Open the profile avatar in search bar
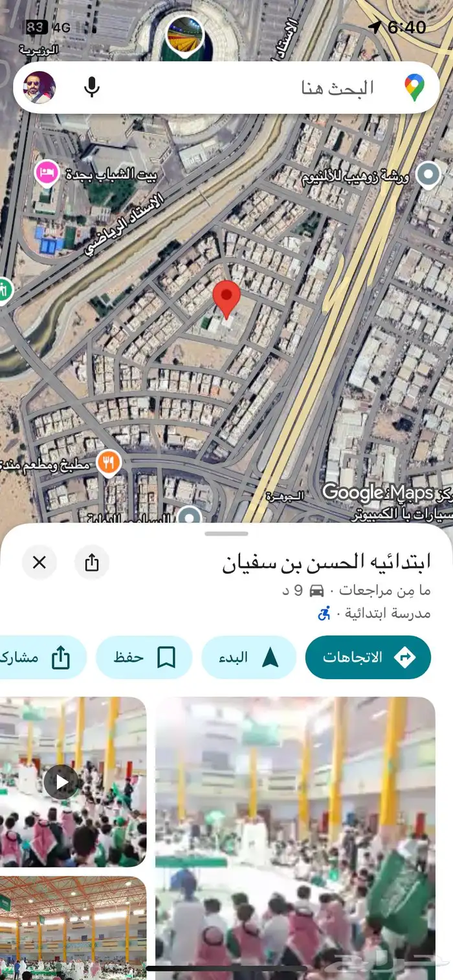Image resolution: width=453 pixels, height=980 pixels. [39, 87]
